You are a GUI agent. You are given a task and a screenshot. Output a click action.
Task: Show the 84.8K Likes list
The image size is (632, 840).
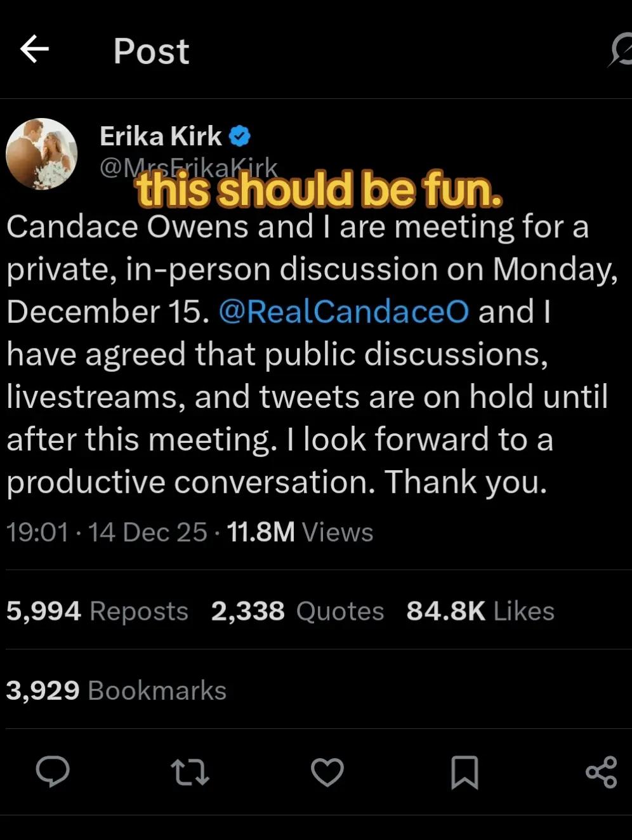point(480,611)
